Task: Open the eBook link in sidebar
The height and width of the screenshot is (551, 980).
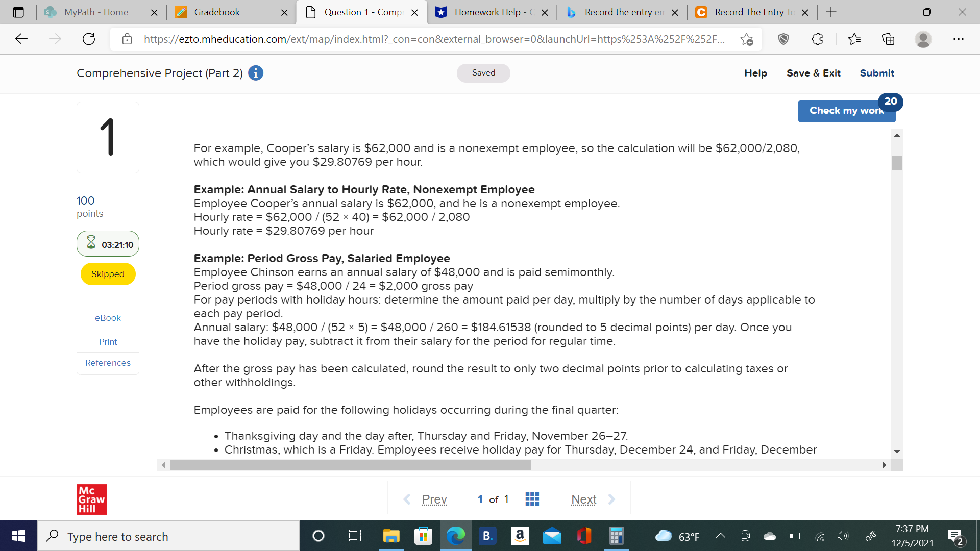Action: [x=108, y=318]
